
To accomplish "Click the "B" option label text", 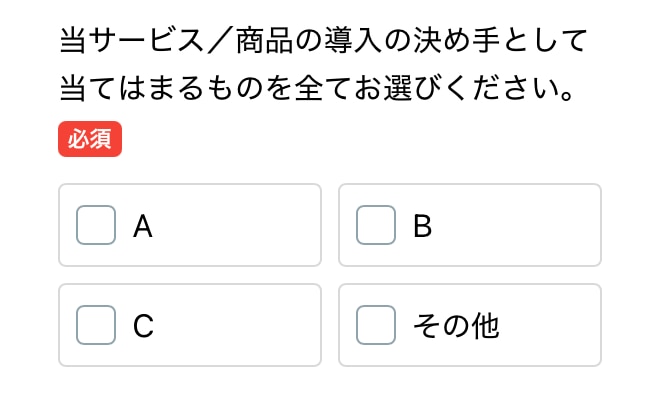I will click(x=423, y=226).
